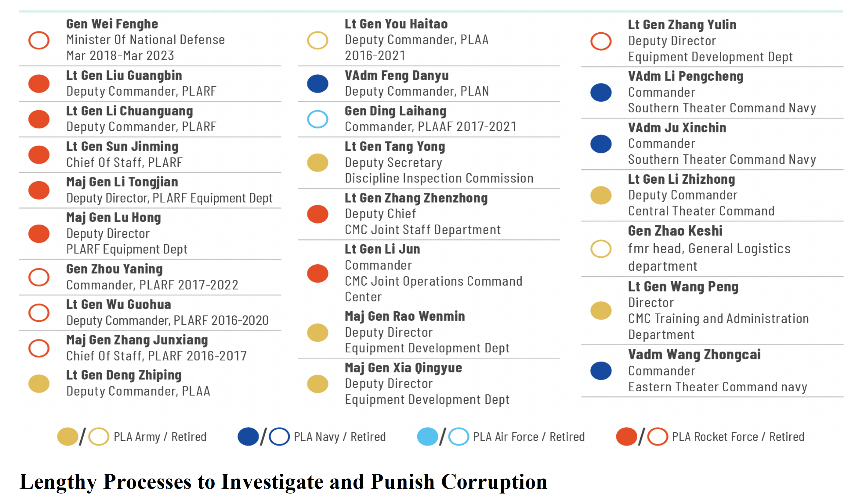Screen dimensions: 858x504
Task: Click the name VAdm Li Pengcheng
Action: click(685, 76)
